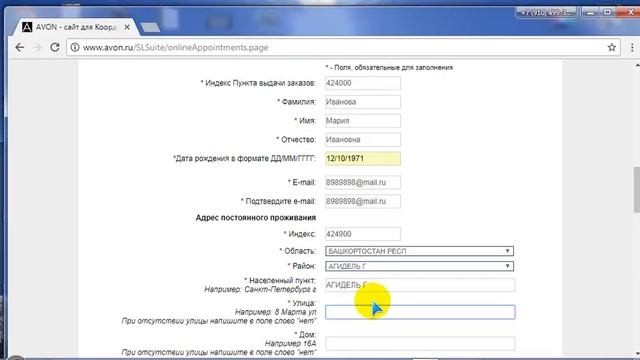Close the AVON browser tab
This screenshot has height=360, width=640.
[127, 27]
